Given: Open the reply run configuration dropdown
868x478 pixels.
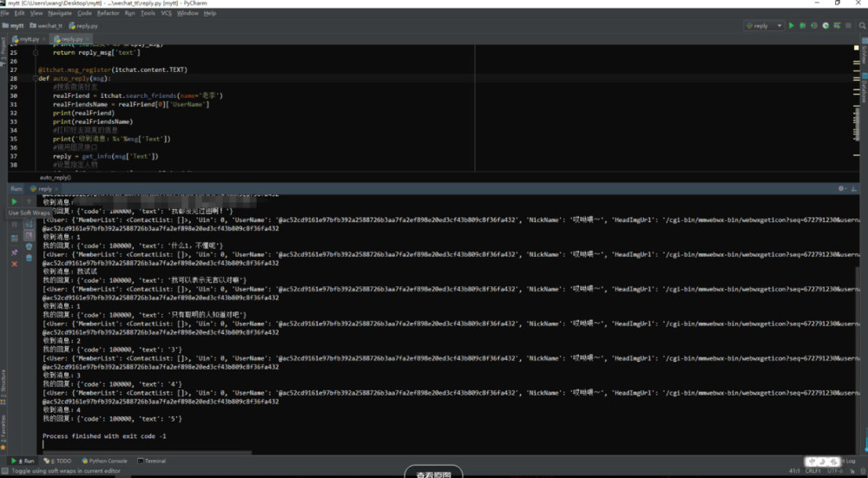Looking at the screenshot, I should pos(764,25).
